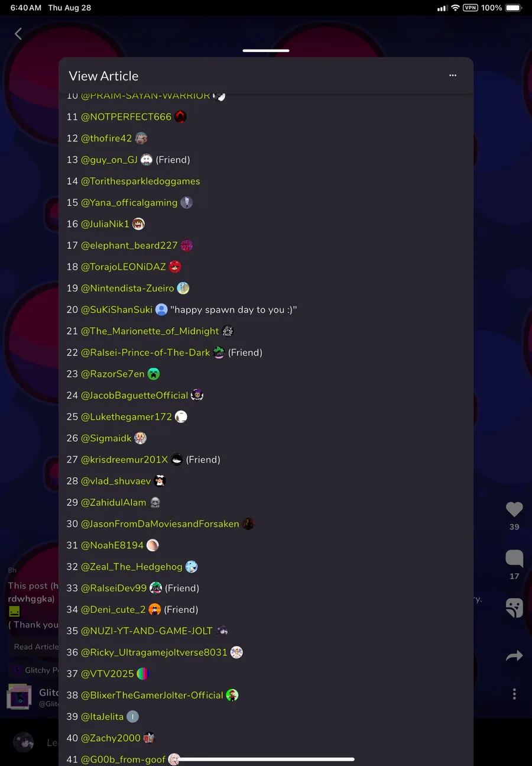Screen dimensions: 532x766
Task: Open the Glitchy author avatar thumbnail
Action: (x=19, y=697)
